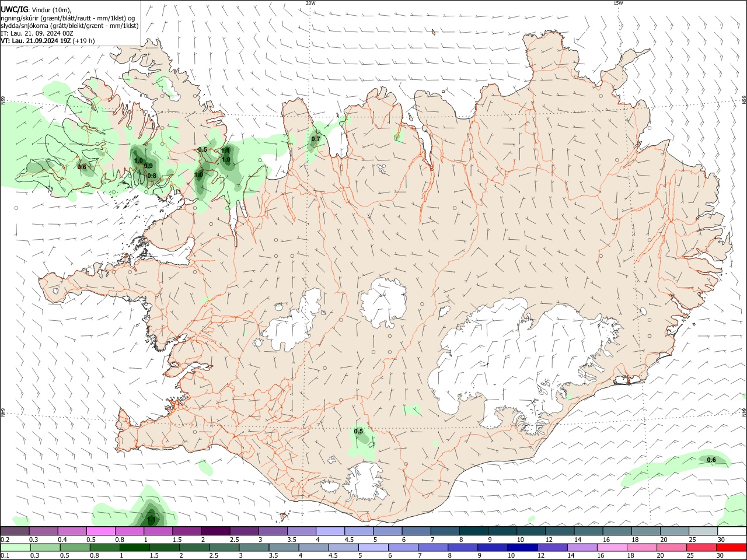Click the '10' label on the lower rain scale
The width and height of the screenshot is (747, 560).
[511, 556]
